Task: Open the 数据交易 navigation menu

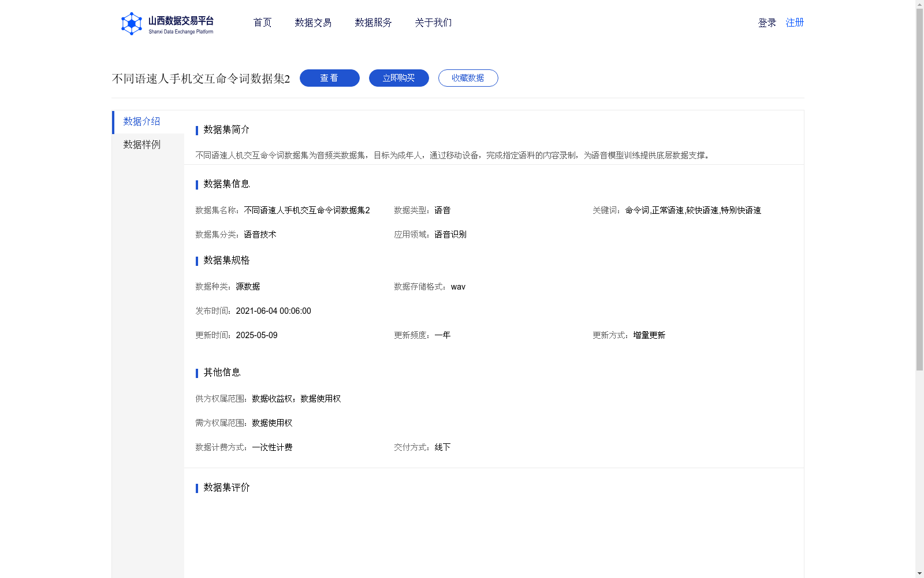Action: [313, 23]
